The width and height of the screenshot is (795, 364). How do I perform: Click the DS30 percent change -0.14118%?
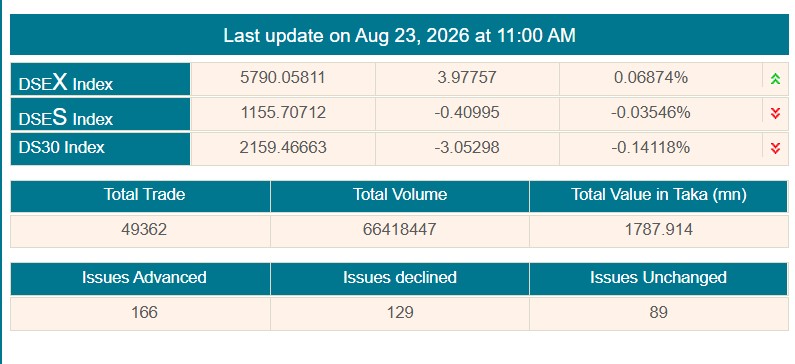point(651,148)
